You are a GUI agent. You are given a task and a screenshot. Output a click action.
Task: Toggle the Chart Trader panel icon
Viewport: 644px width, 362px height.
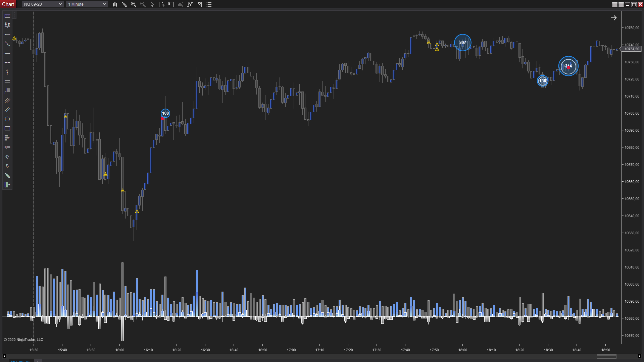(x=171, y=4)
